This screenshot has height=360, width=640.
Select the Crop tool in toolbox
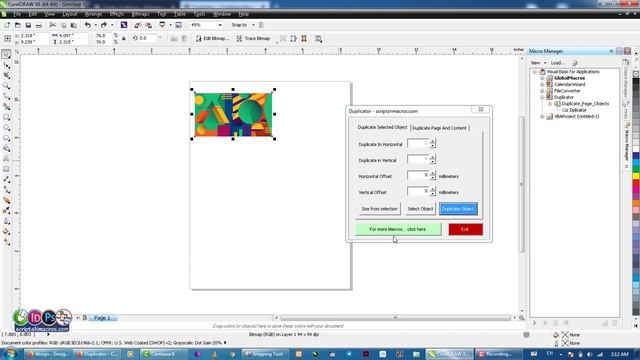click(6, 76)
